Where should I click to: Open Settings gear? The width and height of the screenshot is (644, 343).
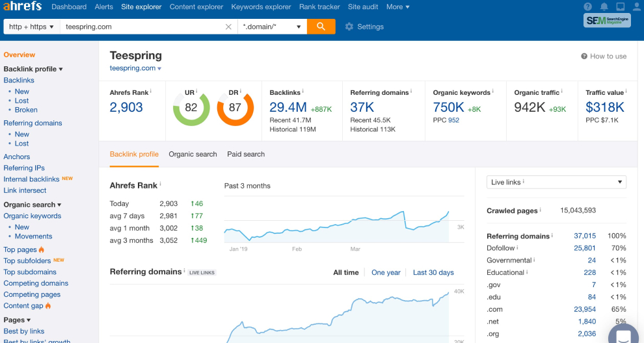(364, 27)
